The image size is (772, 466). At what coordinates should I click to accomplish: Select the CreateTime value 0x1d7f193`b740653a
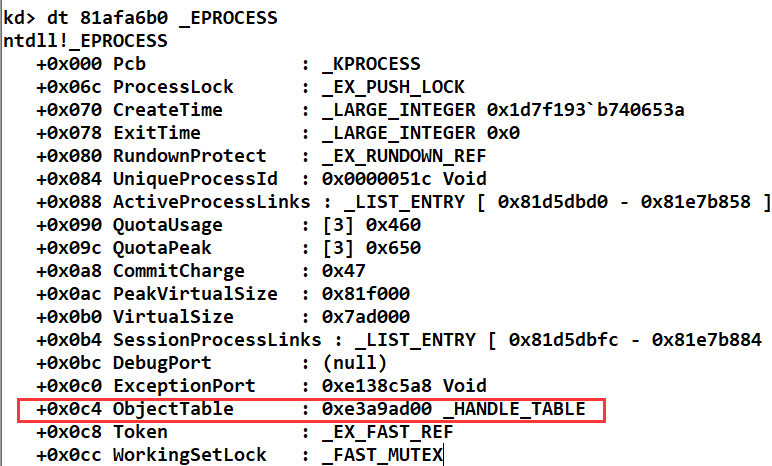point(585,110)
